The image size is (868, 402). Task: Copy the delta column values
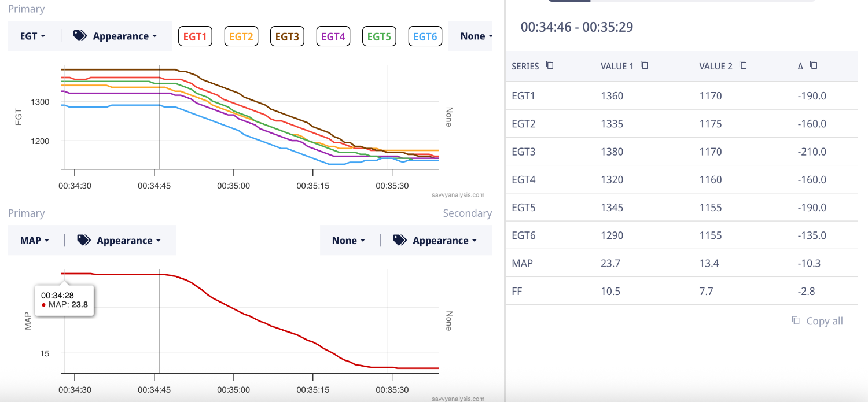(x=814, y=65)
